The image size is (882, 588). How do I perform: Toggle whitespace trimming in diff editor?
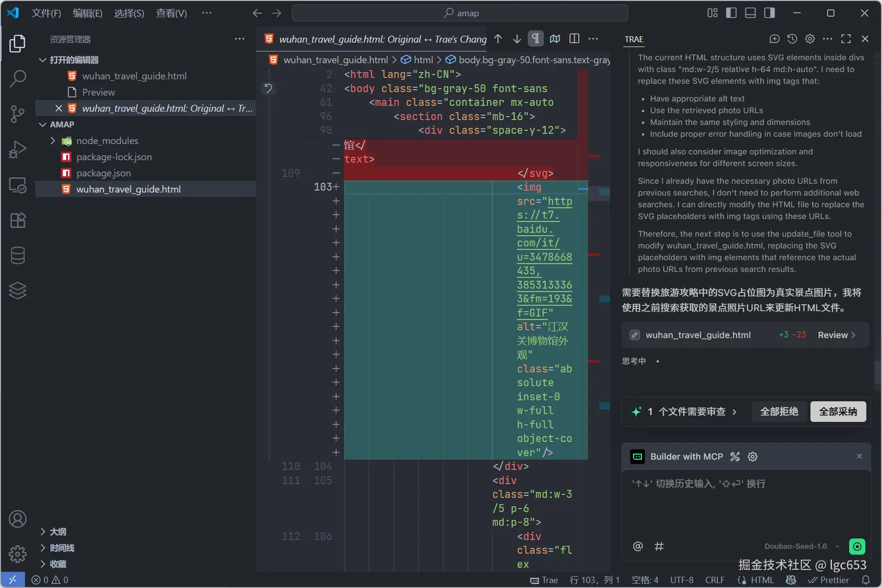click(536, 39)
